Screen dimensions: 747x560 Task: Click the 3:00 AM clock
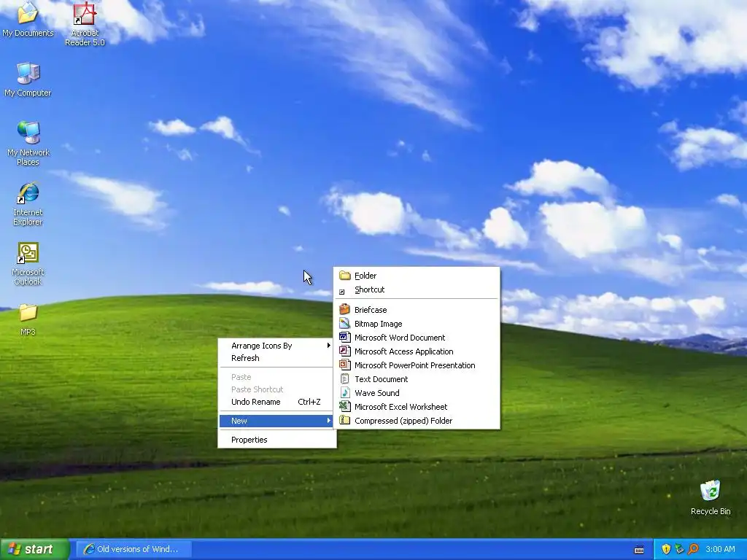[720, 549]
